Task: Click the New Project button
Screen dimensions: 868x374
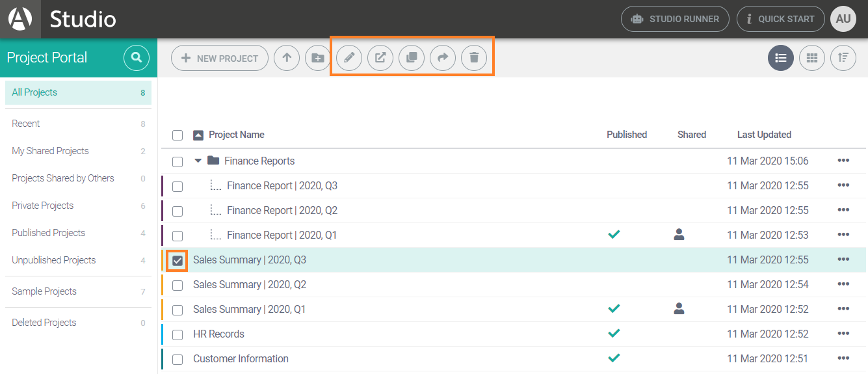Action: pos(220,58)
